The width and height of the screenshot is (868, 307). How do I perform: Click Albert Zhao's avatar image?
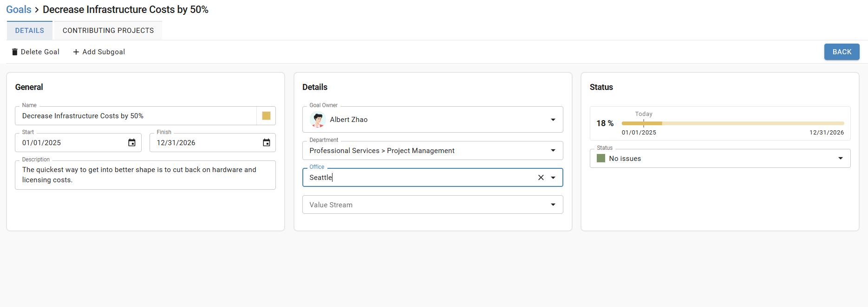click(x=318, y=120)
